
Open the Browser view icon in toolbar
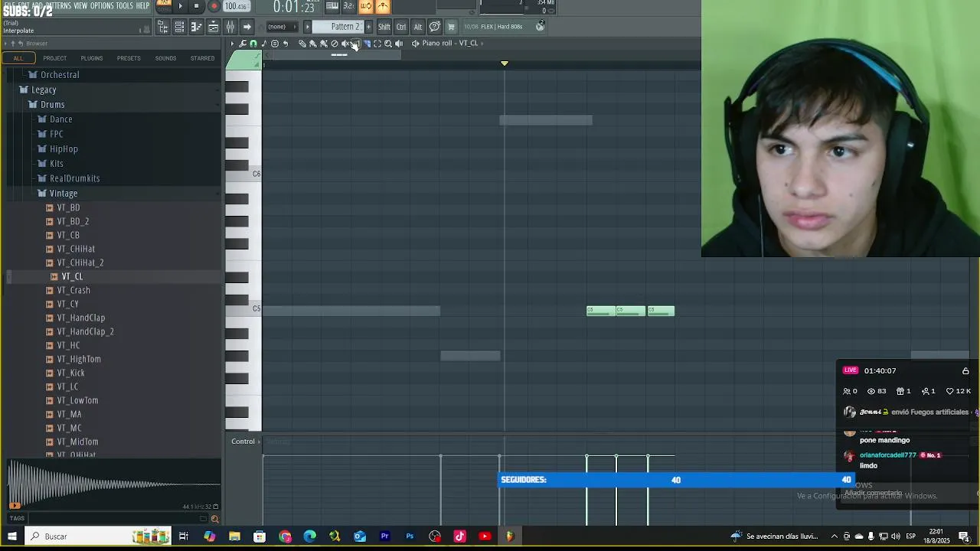pos(163,27)
